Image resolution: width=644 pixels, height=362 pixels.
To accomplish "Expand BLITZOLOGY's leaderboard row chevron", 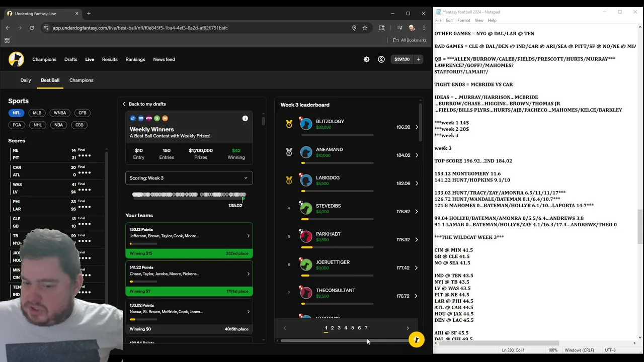I will pos(417,127).
